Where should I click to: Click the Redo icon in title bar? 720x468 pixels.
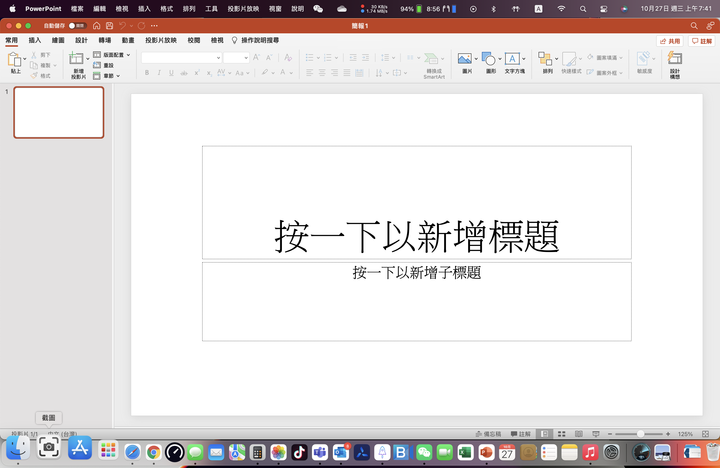(141, 26)
